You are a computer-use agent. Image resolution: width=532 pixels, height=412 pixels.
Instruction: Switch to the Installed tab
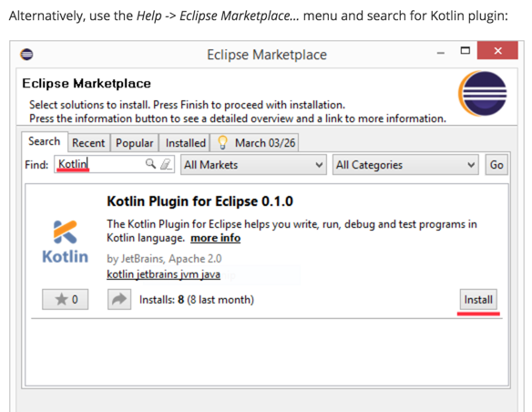(185, 143)
